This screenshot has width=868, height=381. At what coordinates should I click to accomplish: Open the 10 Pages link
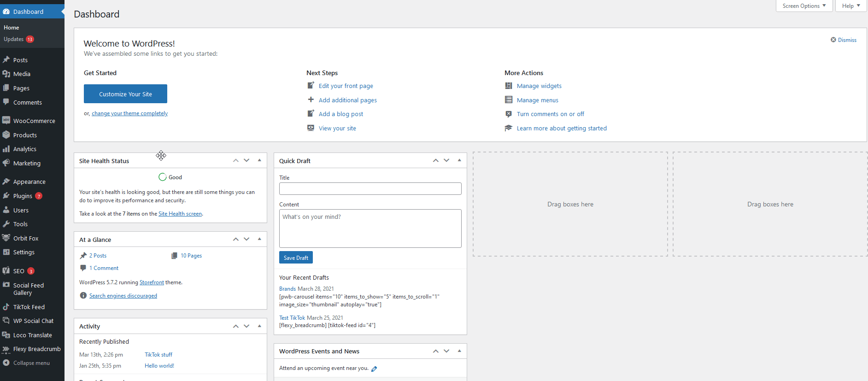[191, 256]
